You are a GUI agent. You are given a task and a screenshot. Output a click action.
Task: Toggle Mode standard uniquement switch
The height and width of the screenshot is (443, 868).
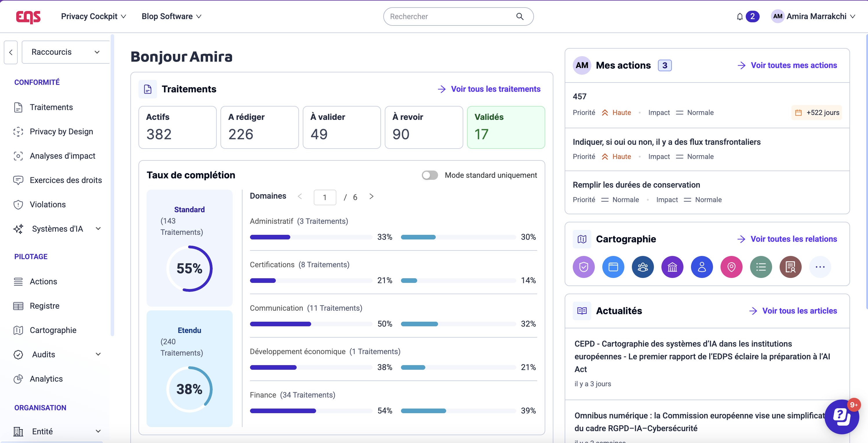click(x=430, y=175)
